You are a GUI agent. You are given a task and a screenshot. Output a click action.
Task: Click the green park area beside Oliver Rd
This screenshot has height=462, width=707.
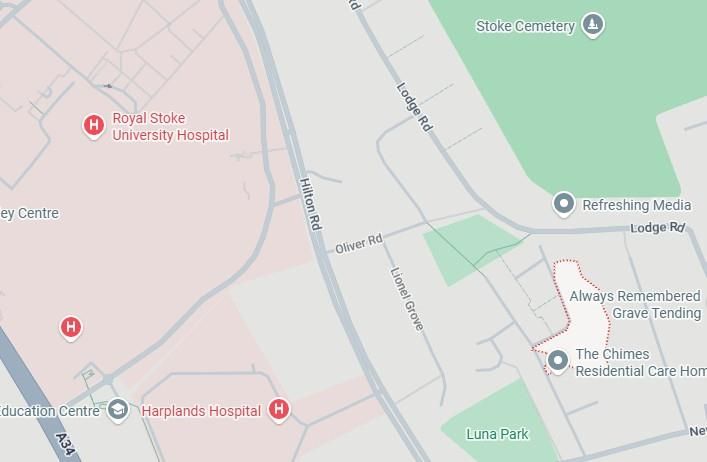(x=469, y=248)
